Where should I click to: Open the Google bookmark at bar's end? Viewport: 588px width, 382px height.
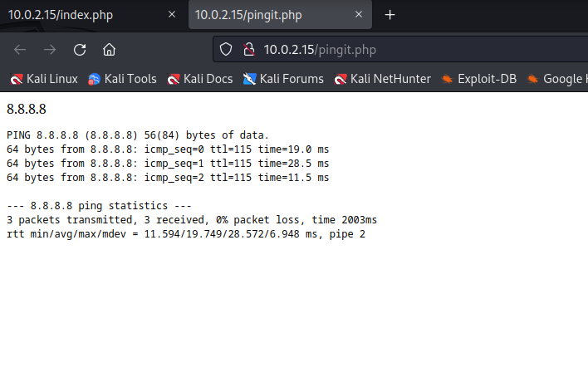click(557, 79)
